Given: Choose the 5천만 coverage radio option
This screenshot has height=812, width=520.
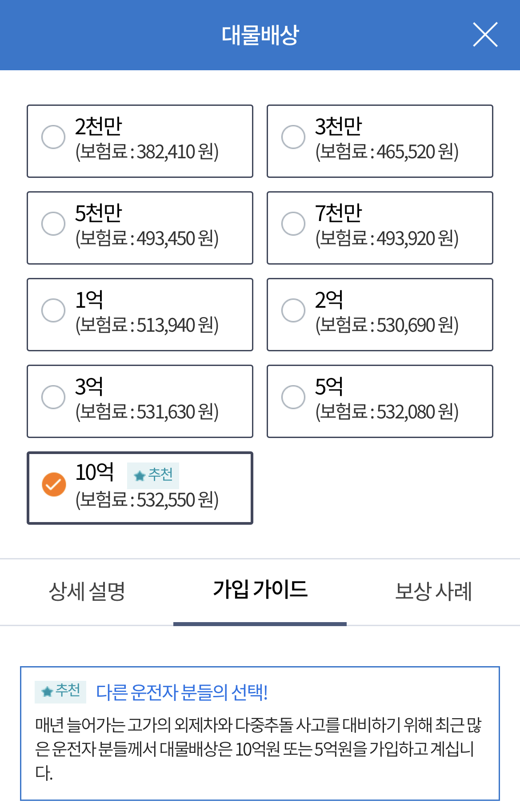Looking at the screenshot, I should (x=53, y=224).
